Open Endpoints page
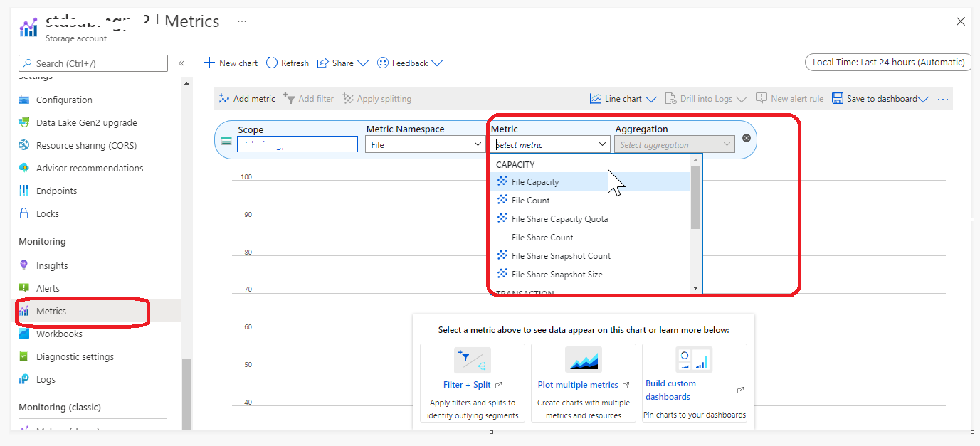 click(x=56, y=191)
